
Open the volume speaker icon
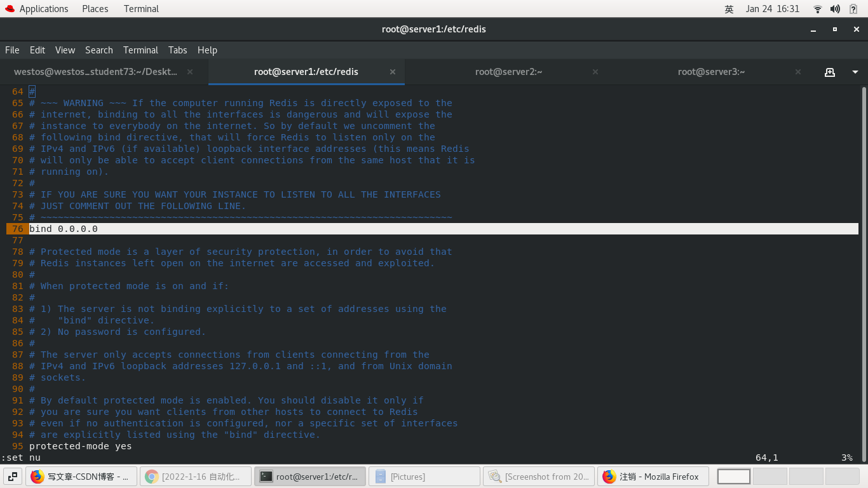coord(835,9)
